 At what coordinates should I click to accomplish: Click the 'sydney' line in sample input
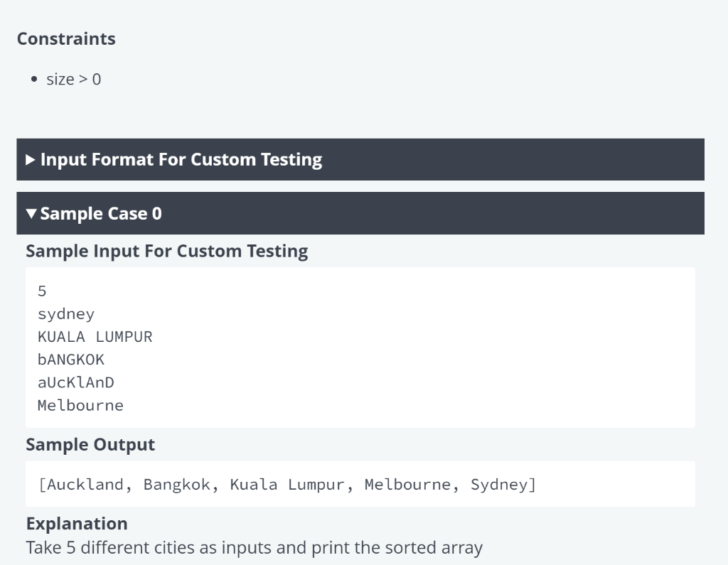point(66,313)
